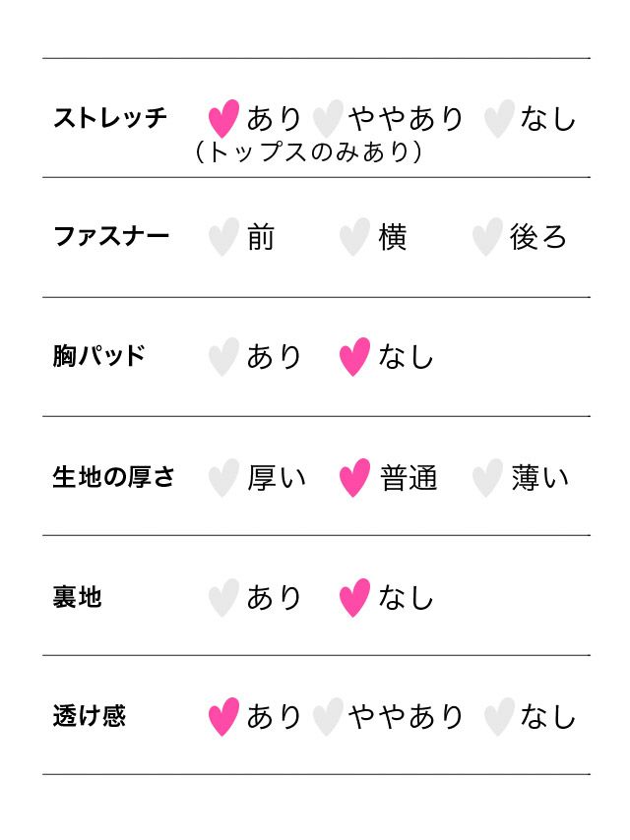Toggle the pink heart beside 裏地 なし
Image resolution: width=630 pixels, height=840 pixels.
354,597
